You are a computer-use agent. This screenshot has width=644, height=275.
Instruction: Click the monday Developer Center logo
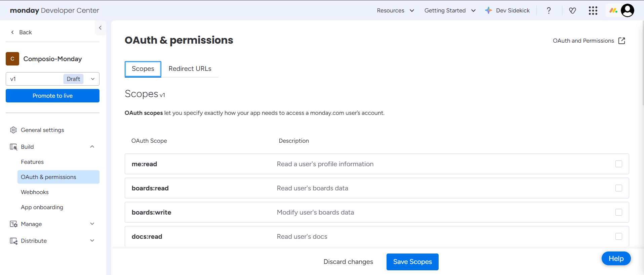click(54, 10)
